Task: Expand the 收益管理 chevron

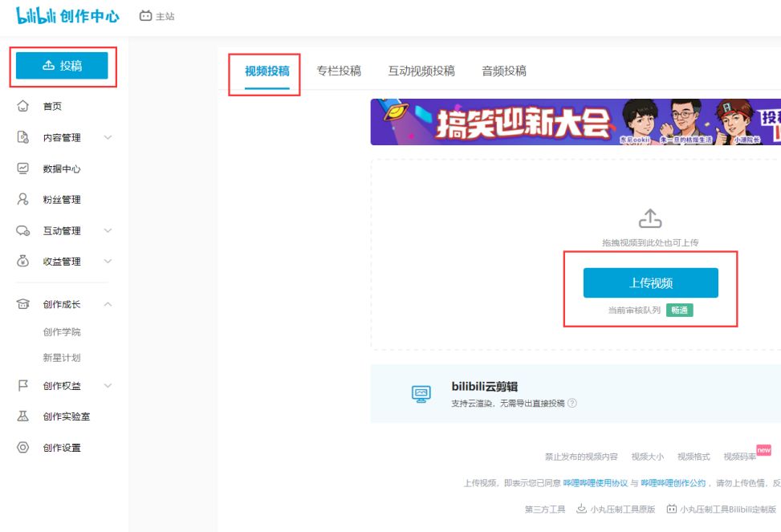Action: coord(108,262)
